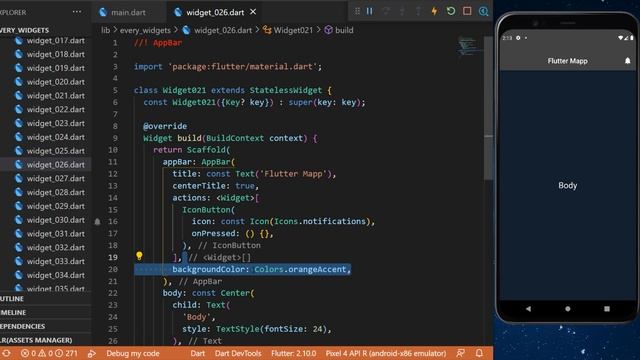Open widget_024.dart in the explorer
640x360 pixels.
pyautogui.click(x=56, y=137)
